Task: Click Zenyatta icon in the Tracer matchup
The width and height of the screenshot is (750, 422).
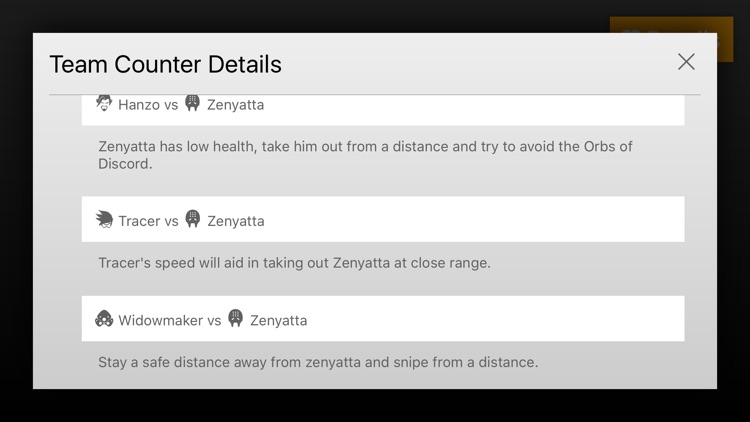Action: 193,220
